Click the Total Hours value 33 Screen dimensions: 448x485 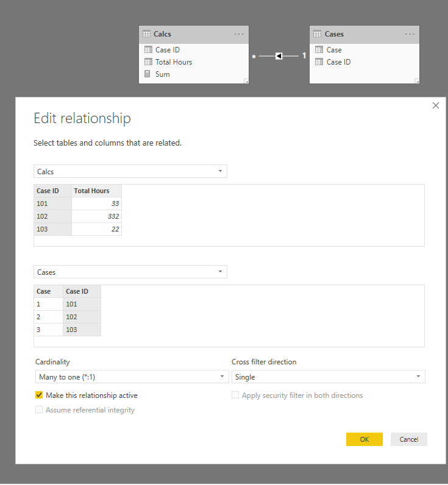click(96, 204)
